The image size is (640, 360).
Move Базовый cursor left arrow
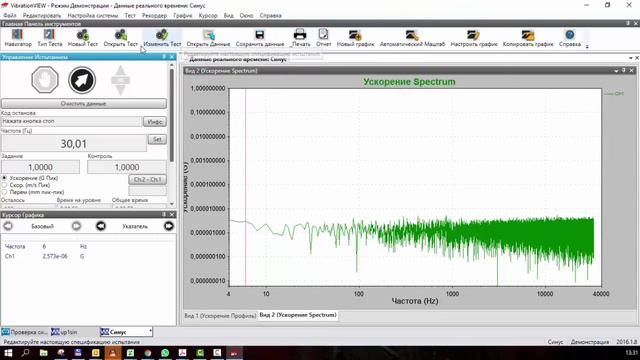coord(8,226)
